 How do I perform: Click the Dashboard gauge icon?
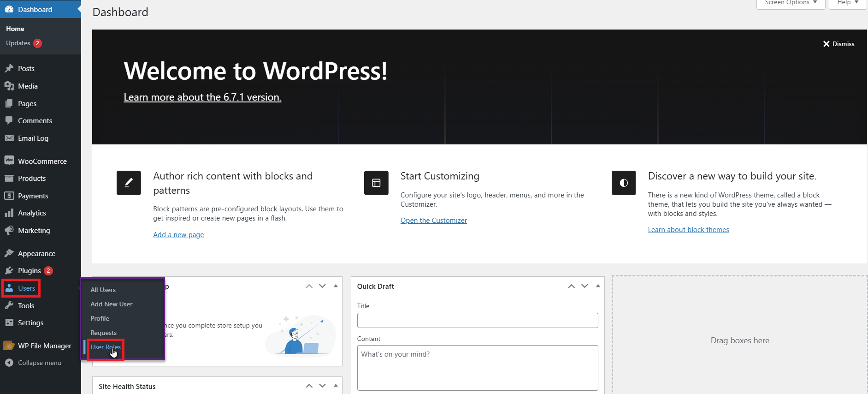(9, 9)
